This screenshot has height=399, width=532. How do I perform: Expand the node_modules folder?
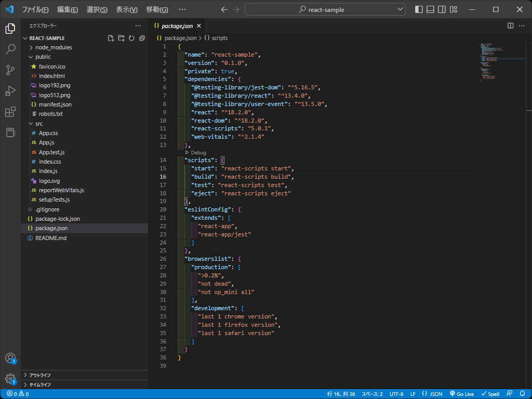point(84,47)
